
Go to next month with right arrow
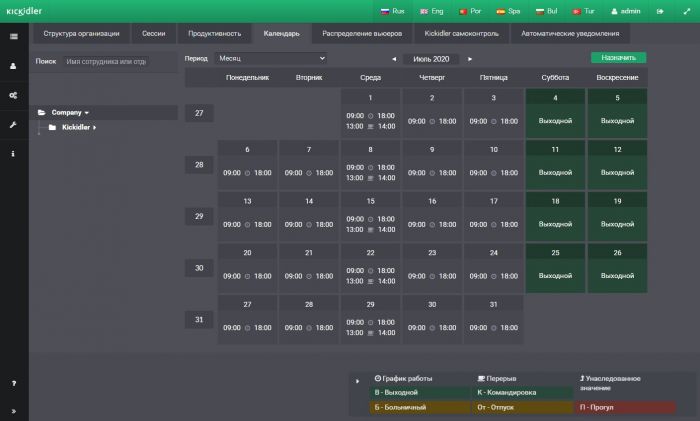click(x=470, y=59)
